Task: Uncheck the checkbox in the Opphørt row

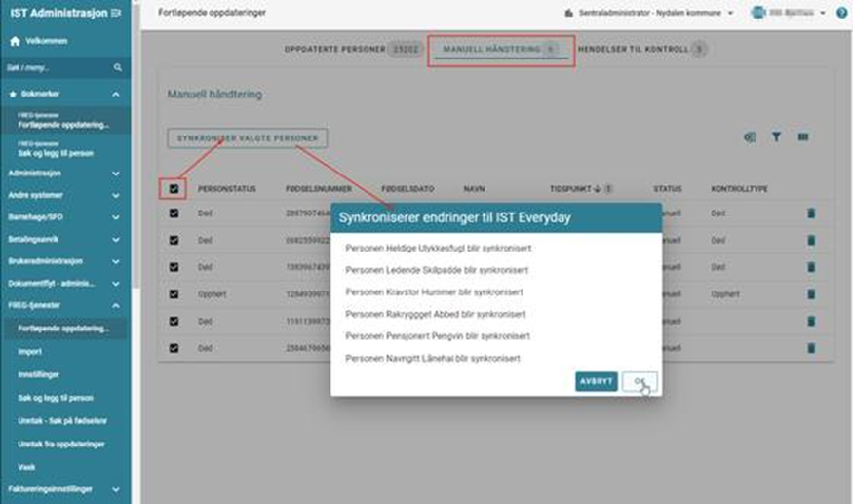Action: pyautogui.click(x=174, y=292)
